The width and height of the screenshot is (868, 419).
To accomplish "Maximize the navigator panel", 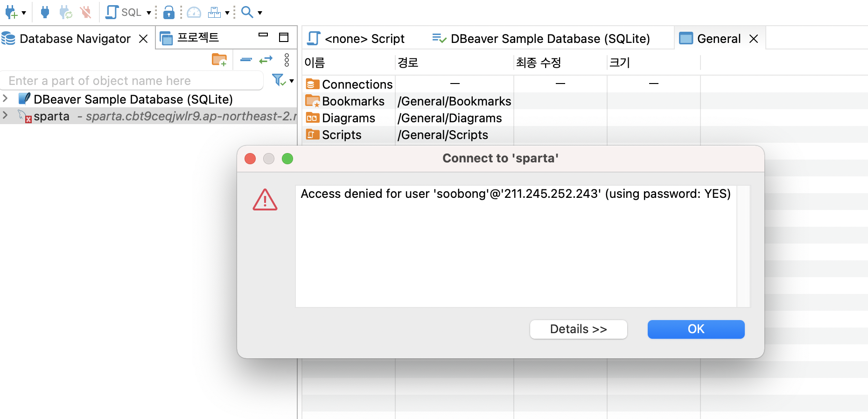I will (x=284, y=37).
